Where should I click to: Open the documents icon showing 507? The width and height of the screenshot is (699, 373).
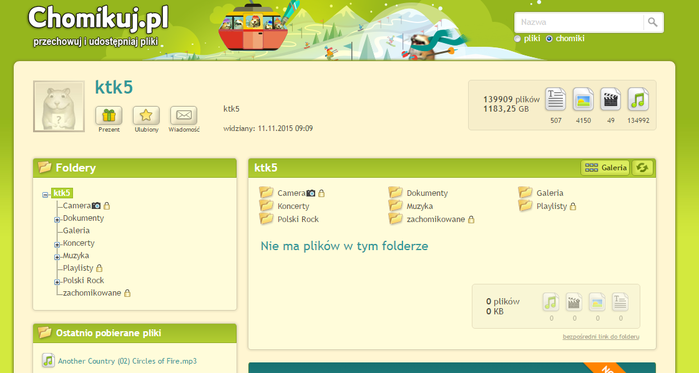tap(555, 99)
